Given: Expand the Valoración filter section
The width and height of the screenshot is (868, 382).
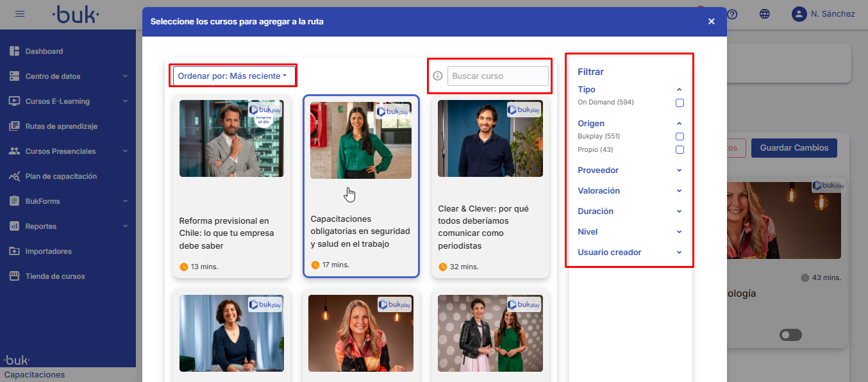Looking at the screenshot, I should [630, 191].
